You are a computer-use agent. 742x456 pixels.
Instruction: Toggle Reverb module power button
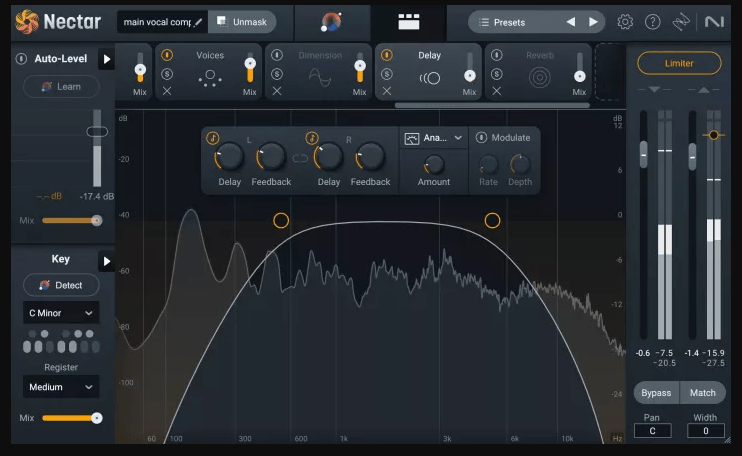point(496,55)
